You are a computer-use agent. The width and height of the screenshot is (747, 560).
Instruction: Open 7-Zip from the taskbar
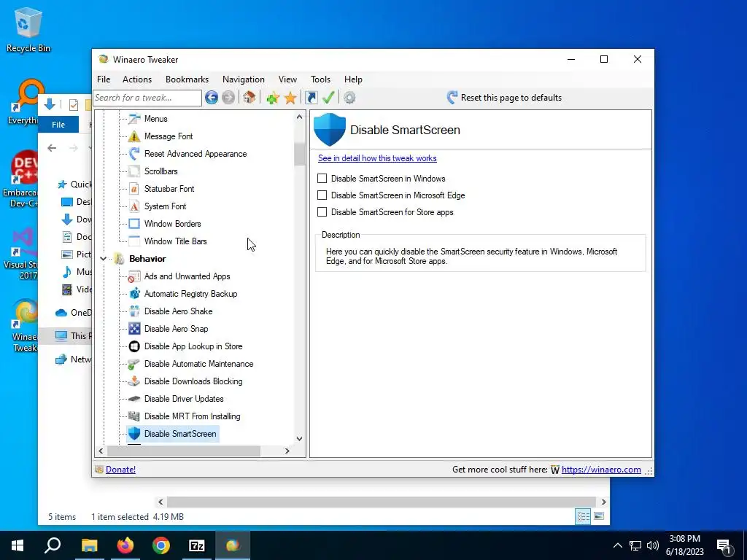coord(197,545)
